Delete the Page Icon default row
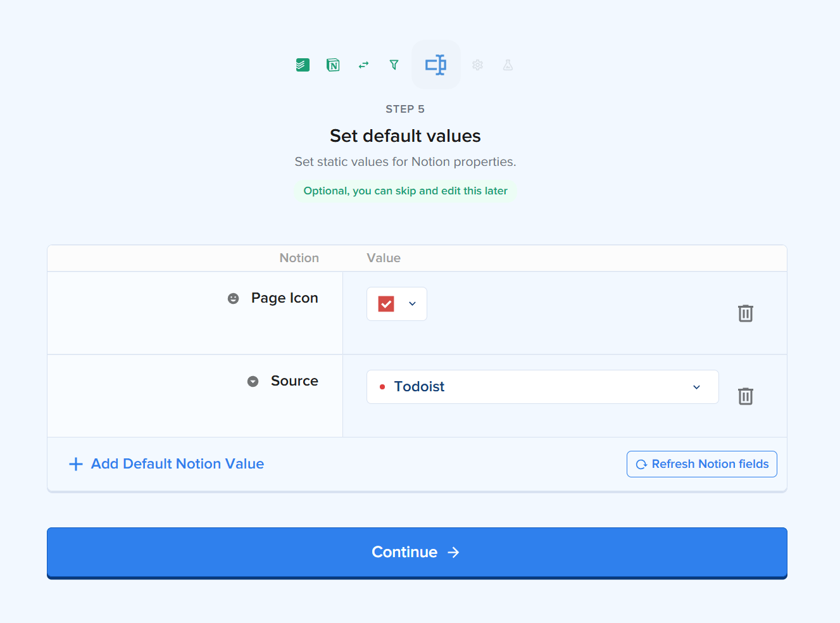Screen dimensions: 840x623 coord(746,313)
